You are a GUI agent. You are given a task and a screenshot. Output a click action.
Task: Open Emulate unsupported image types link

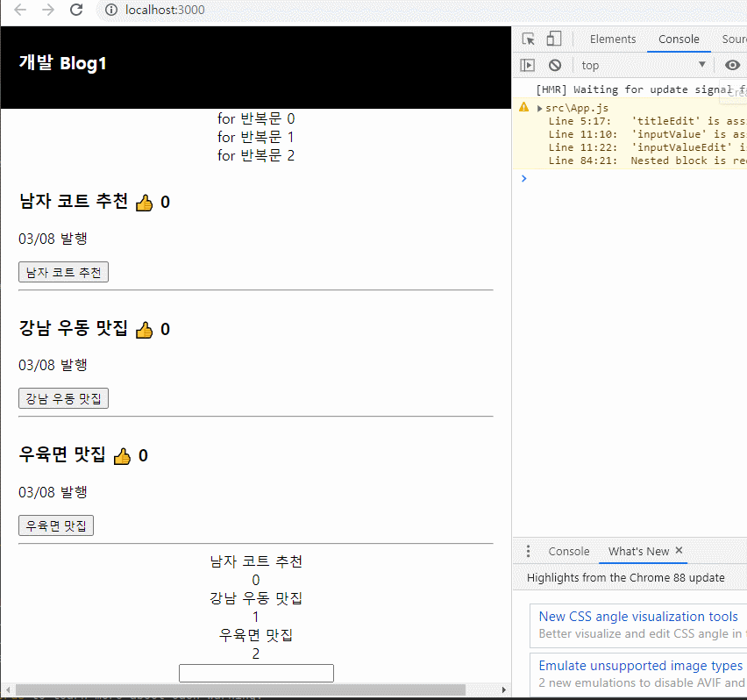tap(640, 666)
